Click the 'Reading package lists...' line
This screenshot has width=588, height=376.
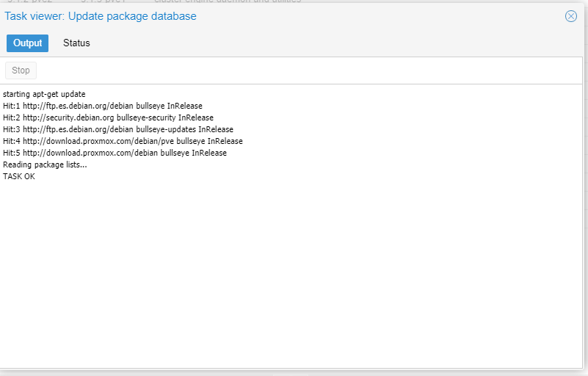point(45,164)
